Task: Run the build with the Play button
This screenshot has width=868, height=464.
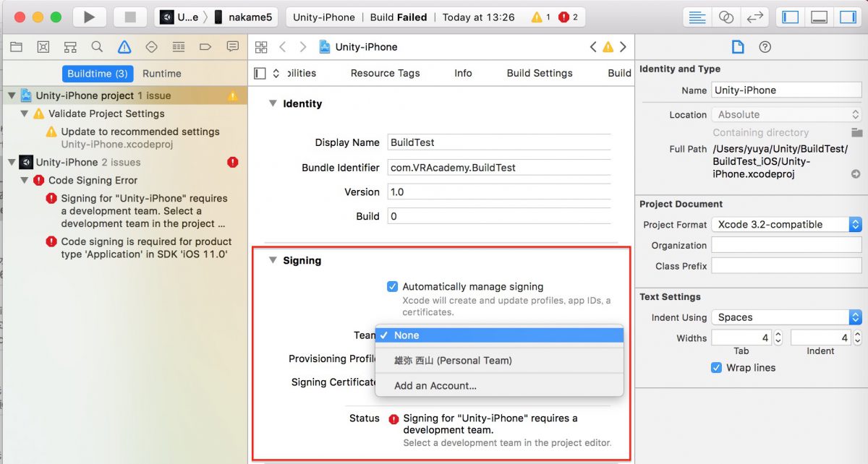Action: 89,17
